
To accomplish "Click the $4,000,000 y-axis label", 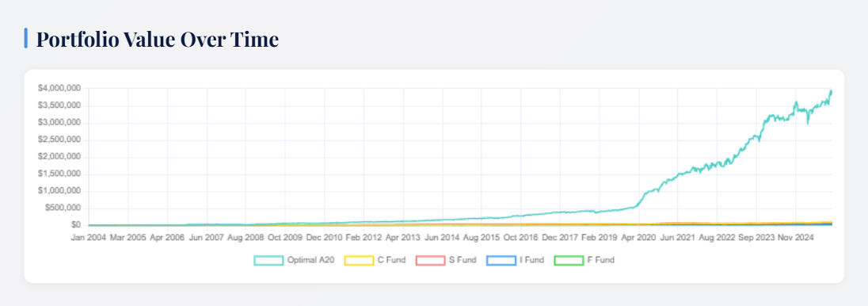I will [x=59, y=88].
